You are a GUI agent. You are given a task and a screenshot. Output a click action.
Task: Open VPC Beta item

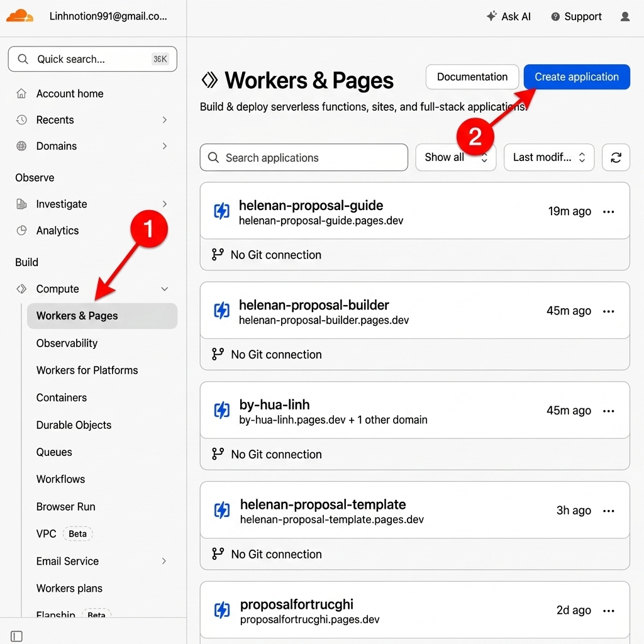tap(65, 533)
